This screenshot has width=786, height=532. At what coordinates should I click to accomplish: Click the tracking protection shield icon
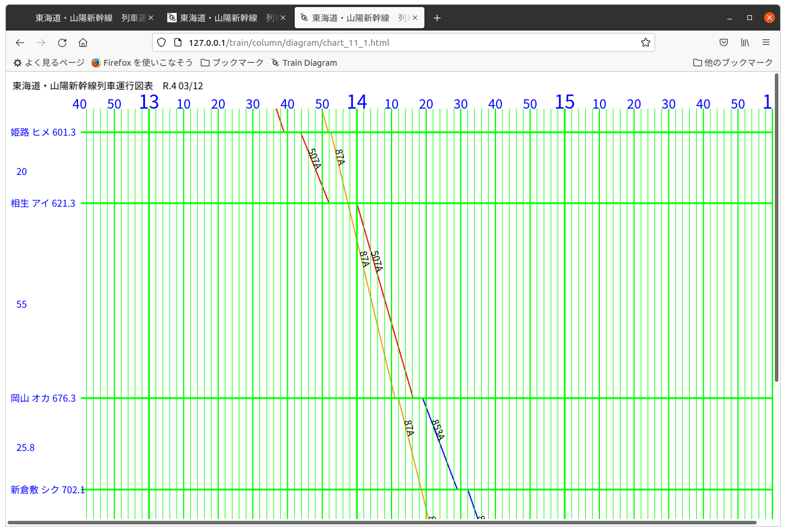pos(162,42)
